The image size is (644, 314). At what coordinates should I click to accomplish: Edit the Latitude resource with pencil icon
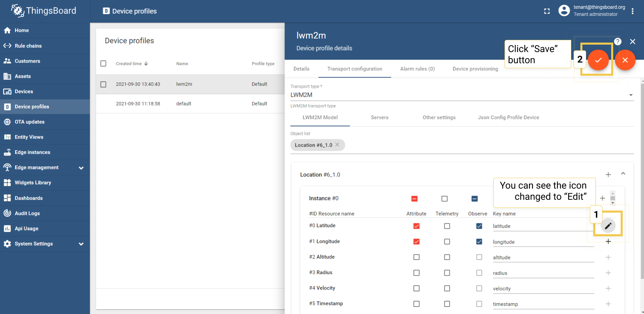608,226
